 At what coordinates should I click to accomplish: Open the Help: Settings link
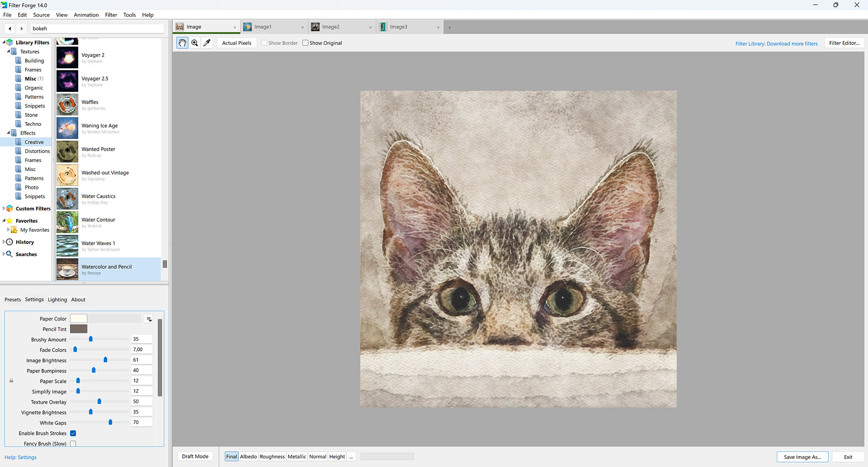pos(21,457)
